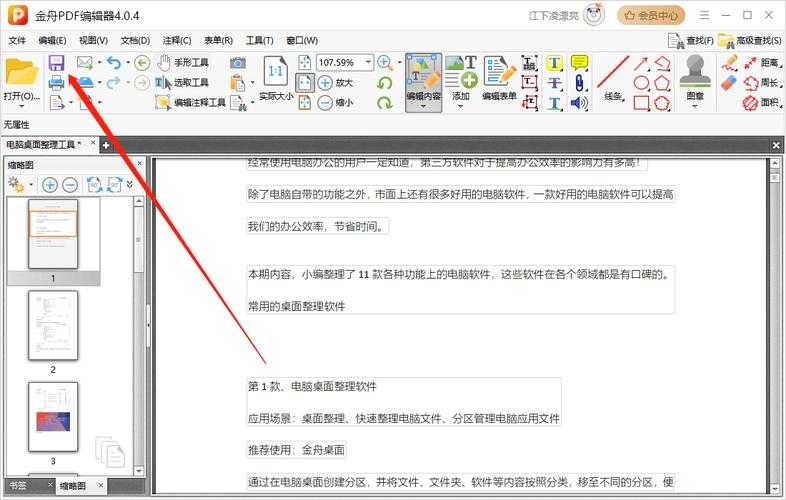
Task: Open the zoom percentage 107.59% dropdown
Action: pos(368,62)
